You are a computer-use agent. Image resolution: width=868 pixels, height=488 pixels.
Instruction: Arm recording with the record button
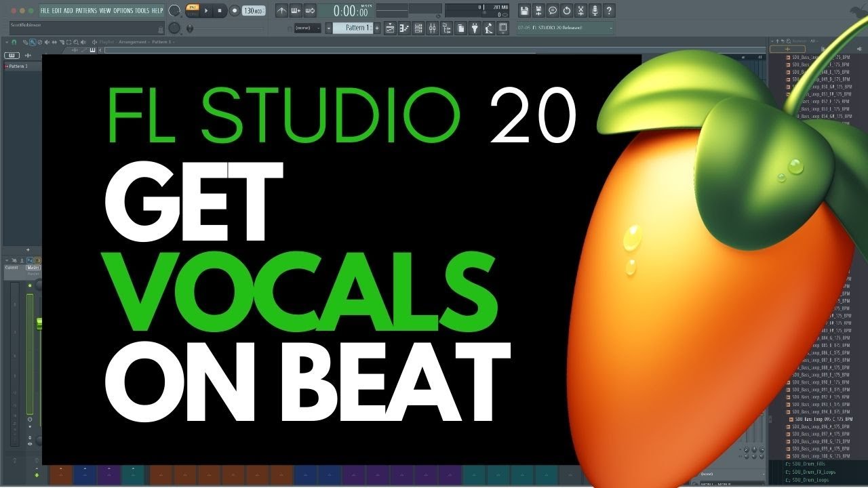[x=235, y=11]
